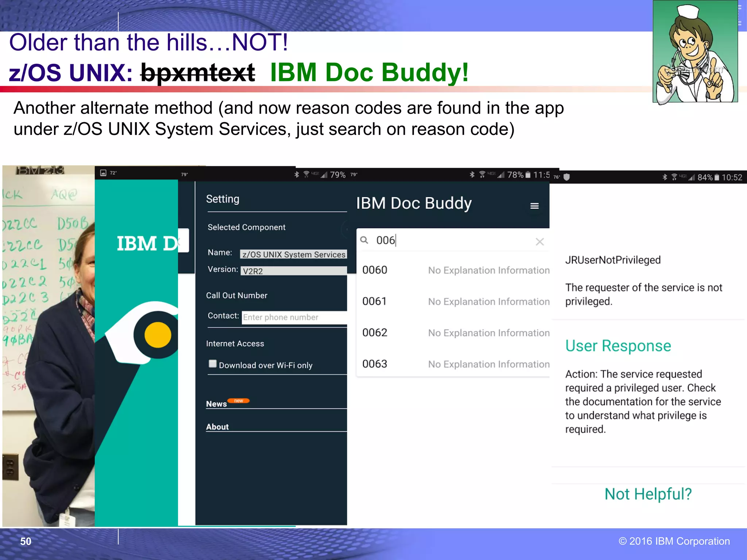Click the IBM Doc Buddy app title

pyautogui.click(x=414, y=203)
